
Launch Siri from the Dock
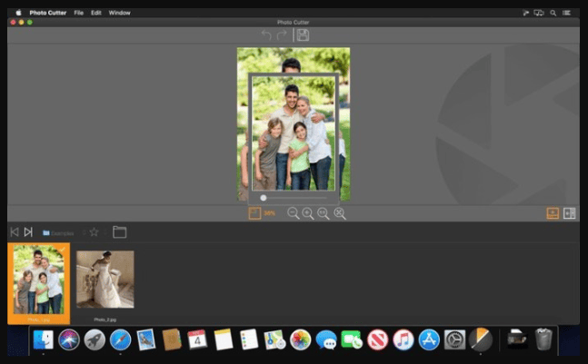coord(69,339)
